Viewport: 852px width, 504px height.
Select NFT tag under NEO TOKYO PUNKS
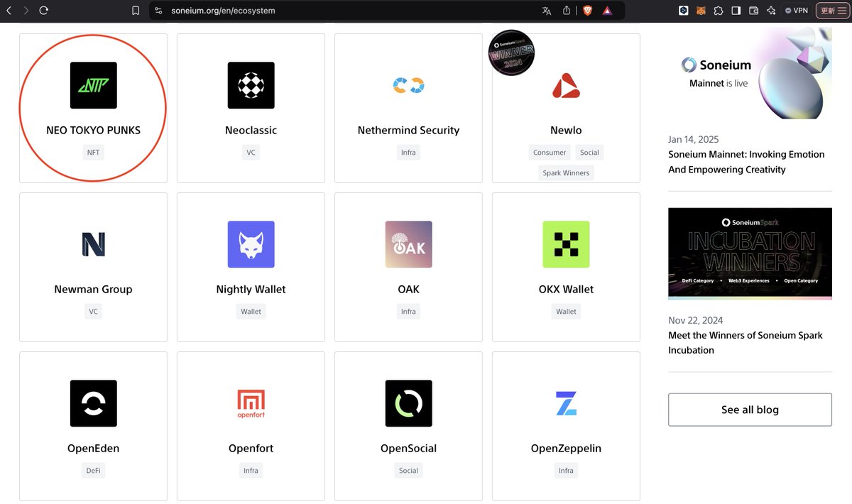[x=94, y=153]
